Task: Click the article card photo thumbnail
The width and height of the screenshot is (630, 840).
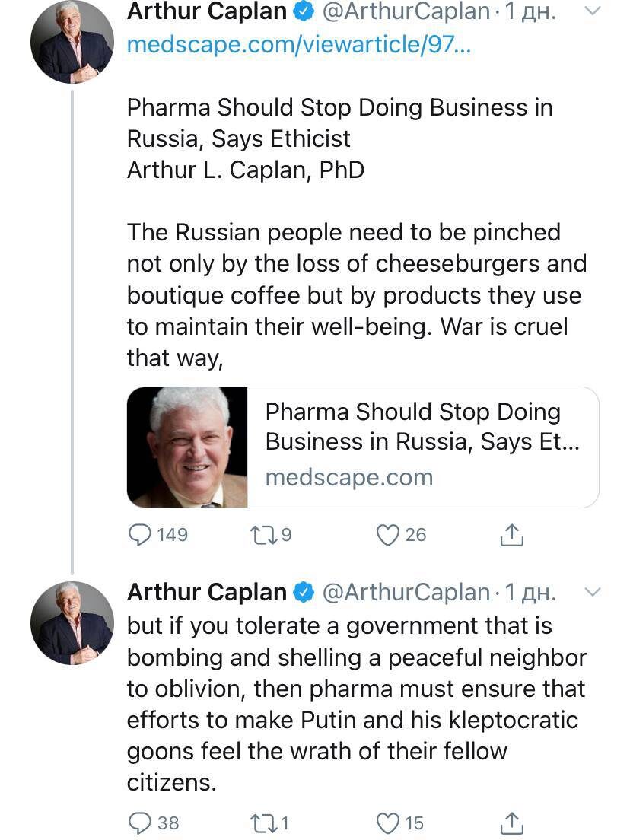Action: coord(188,447)
